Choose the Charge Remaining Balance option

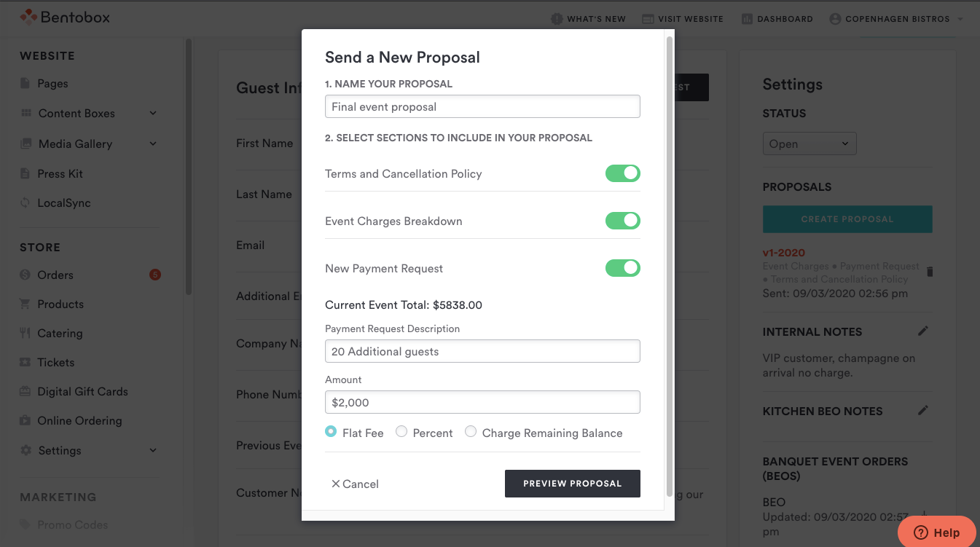click(471, 432)
